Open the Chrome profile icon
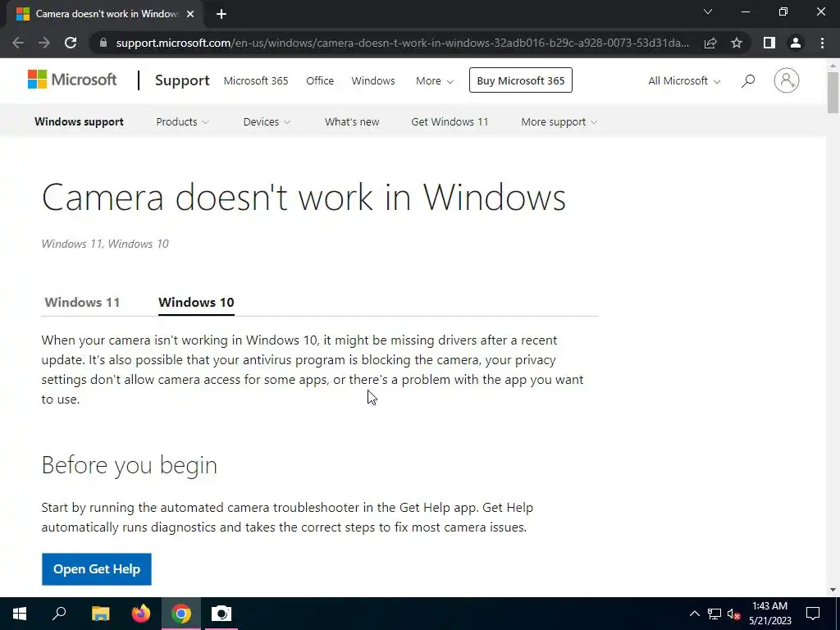 click(796, 43)
